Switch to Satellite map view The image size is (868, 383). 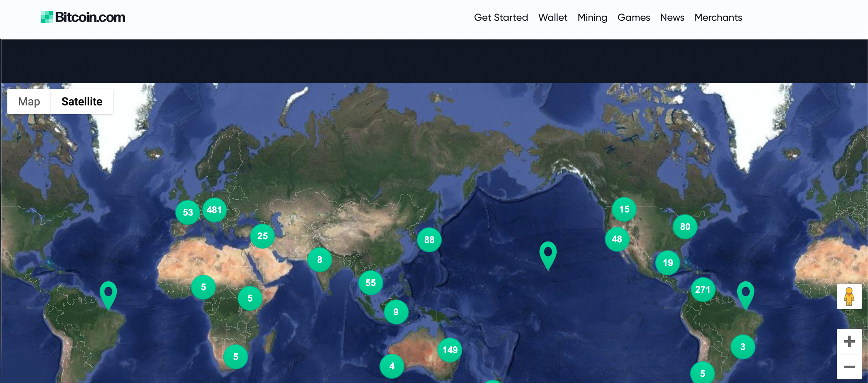click(x=81, y=101)
